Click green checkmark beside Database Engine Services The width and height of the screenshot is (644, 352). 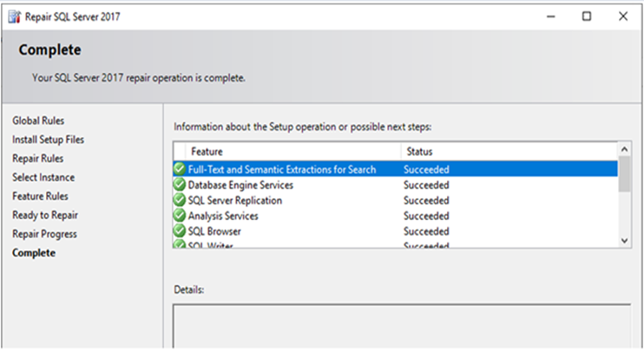(180, 185)
